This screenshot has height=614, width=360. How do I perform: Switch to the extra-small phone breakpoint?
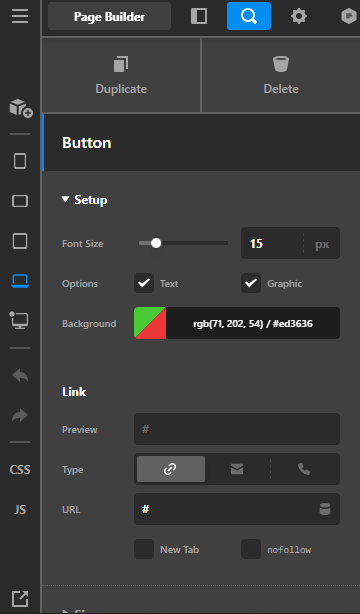coord(20,161)
